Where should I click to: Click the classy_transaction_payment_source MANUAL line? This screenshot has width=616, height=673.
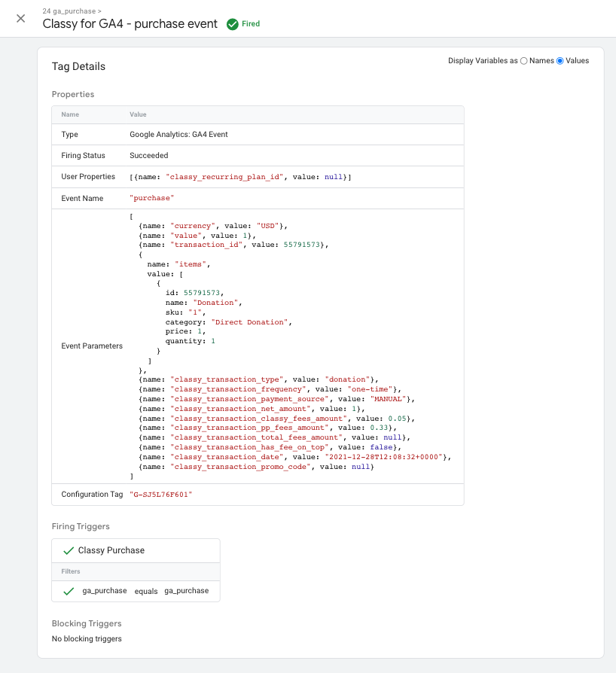[x=276, y=399]
